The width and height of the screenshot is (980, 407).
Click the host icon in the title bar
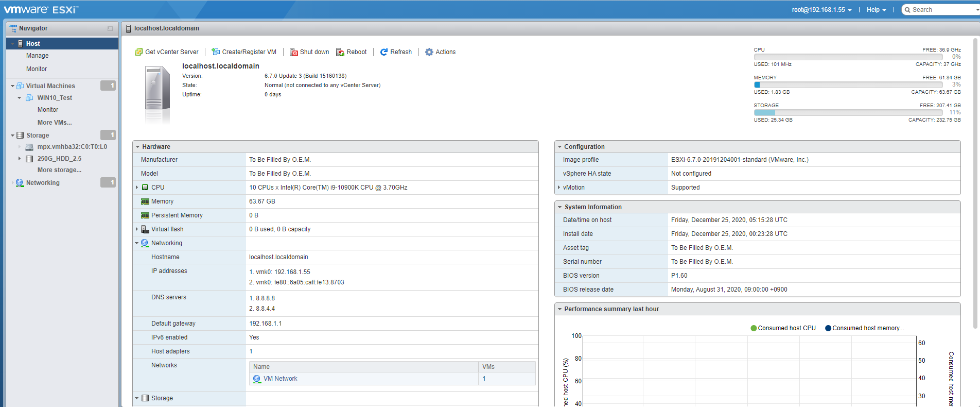pyautogui.click(x=128, y=29)
